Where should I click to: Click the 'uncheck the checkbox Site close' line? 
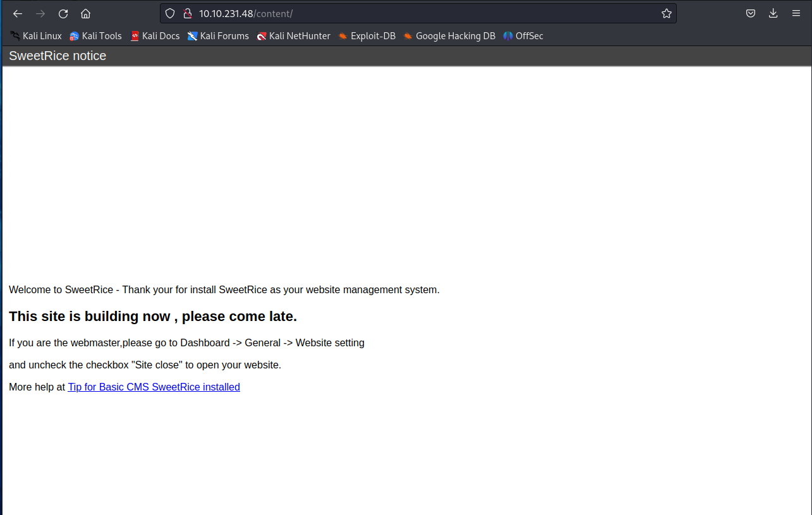[x=145, y=365]
